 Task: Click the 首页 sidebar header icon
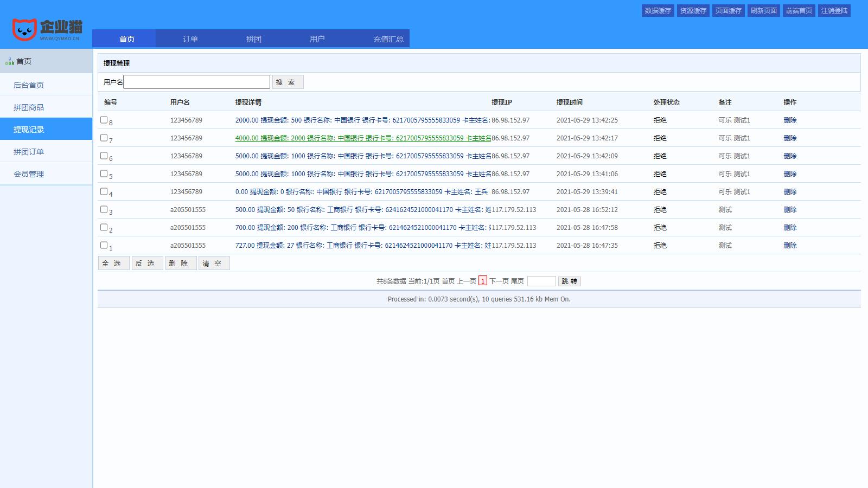(10, 62)
